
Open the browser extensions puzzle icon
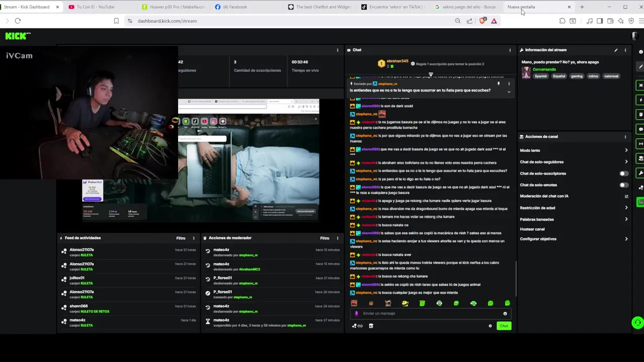[562, 21]
